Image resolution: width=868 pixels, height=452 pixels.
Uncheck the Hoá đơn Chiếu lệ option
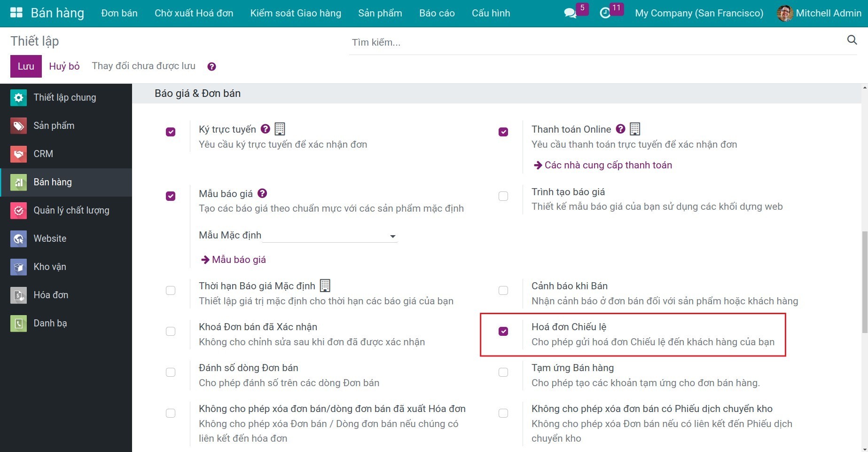503,331
